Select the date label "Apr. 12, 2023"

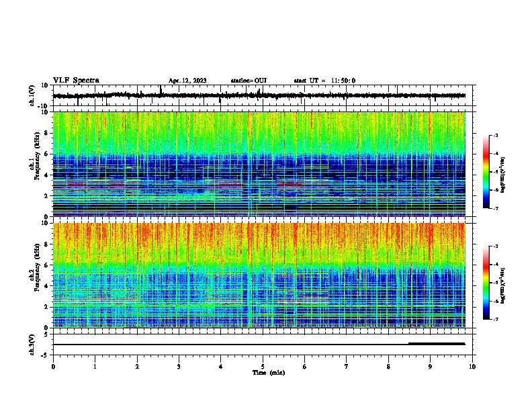coord(187,81)
